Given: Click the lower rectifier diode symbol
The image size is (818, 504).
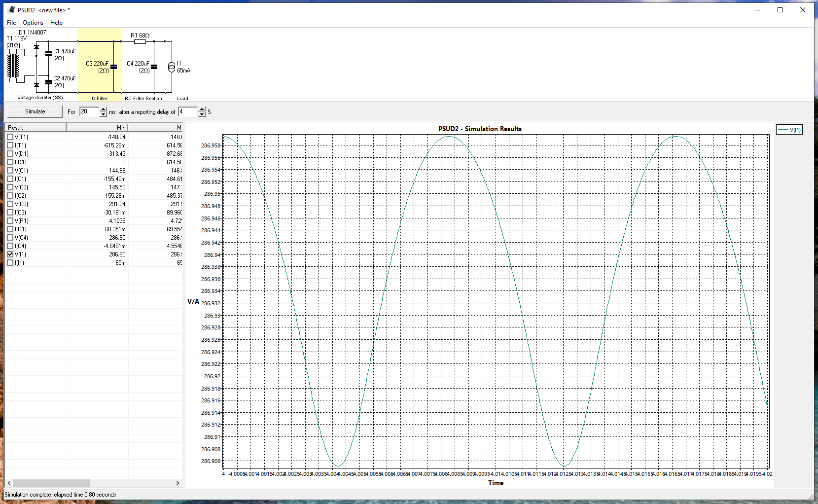Looking at the screenshot, I should pyautogui.click(x=36, y=85).
